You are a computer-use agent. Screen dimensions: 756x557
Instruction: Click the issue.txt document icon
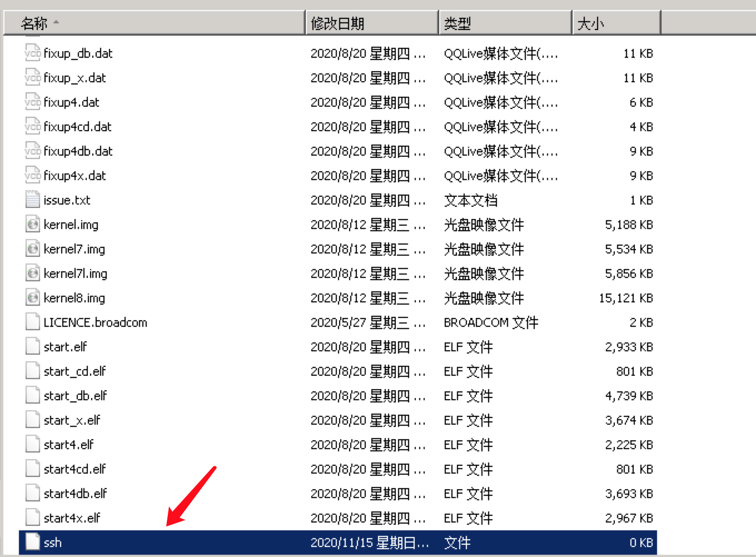pos(33,200)
